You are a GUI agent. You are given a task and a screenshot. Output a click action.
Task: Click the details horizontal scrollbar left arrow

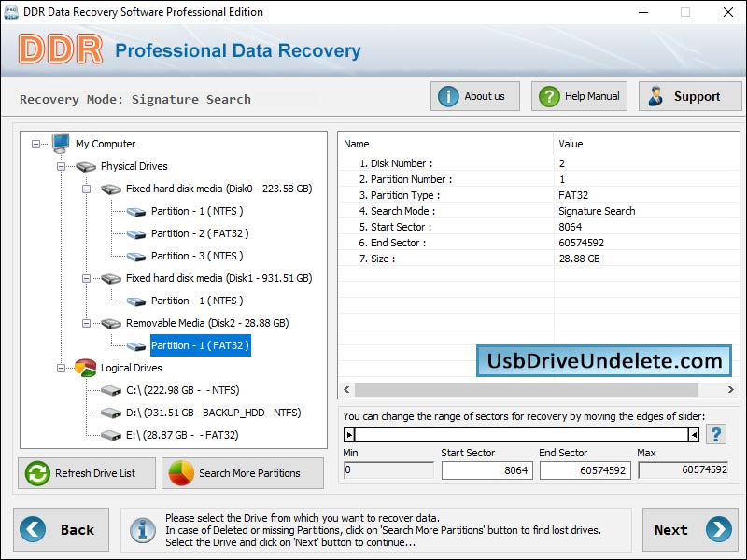(x=346, y=389)
